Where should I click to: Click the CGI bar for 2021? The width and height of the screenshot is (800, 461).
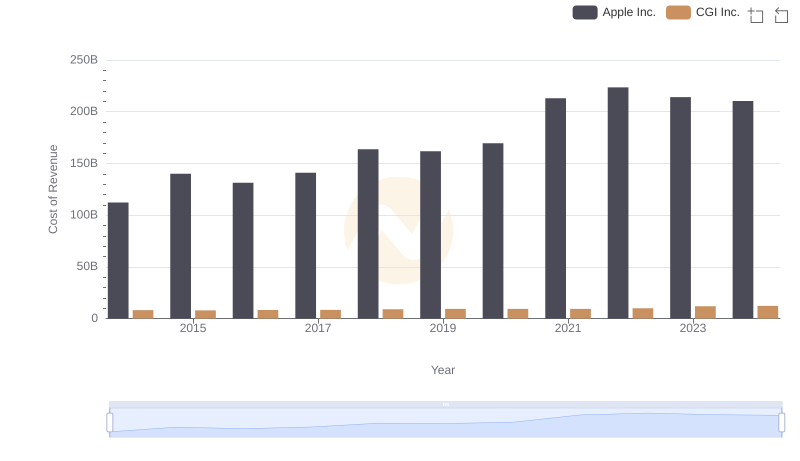[x=580, y=314]
